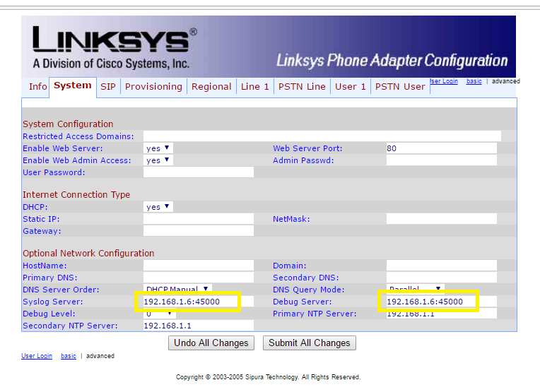Click the Sipura Technology copyright text
The width and height of the screenshot is (540, 392).
(x=269, y=377)
